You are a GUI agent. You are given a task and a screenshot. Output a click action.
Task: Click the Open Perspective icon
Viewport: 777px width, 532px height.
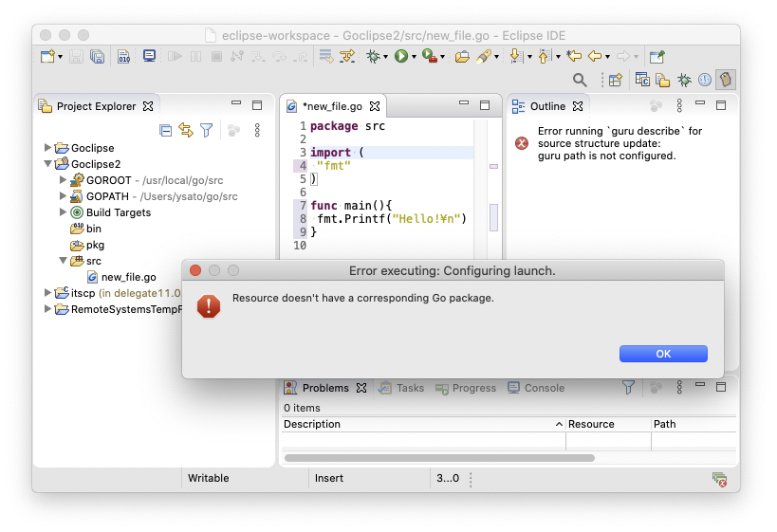click(x=615, y=81)
